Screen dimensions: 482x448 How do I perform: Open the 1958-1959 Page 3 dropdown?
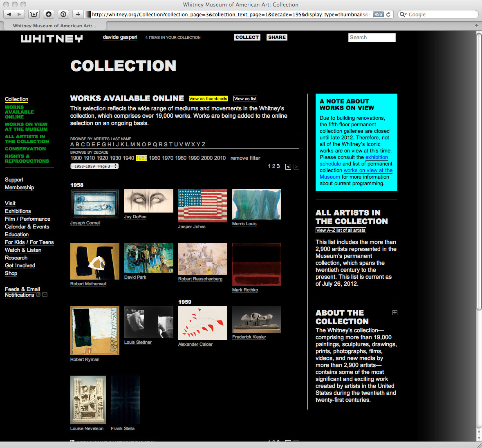[94, 166]
